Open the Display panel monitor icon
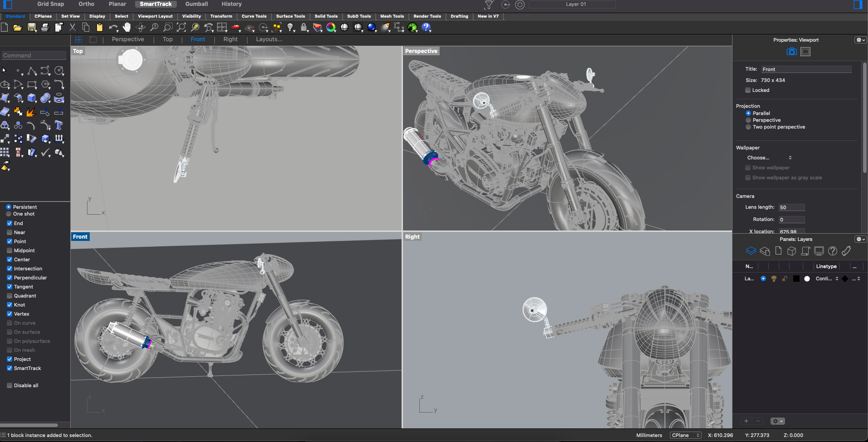868x442 pixels. 819,251
